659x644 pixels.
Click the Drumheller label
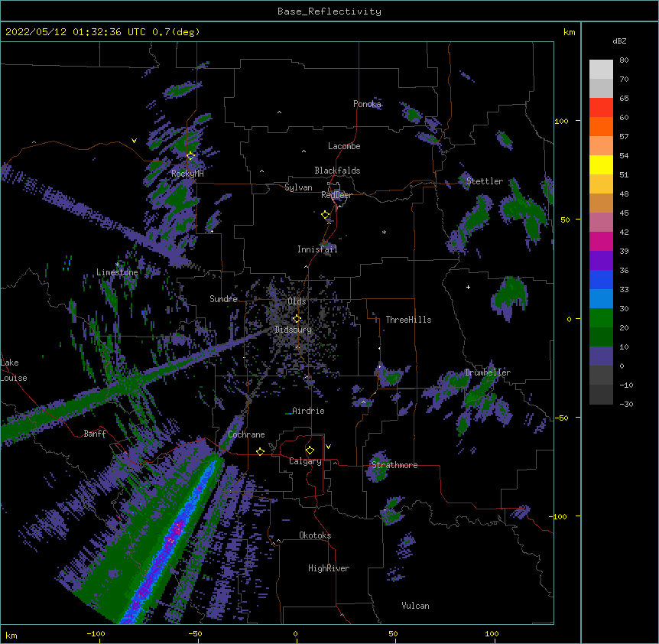pos(488,372)
